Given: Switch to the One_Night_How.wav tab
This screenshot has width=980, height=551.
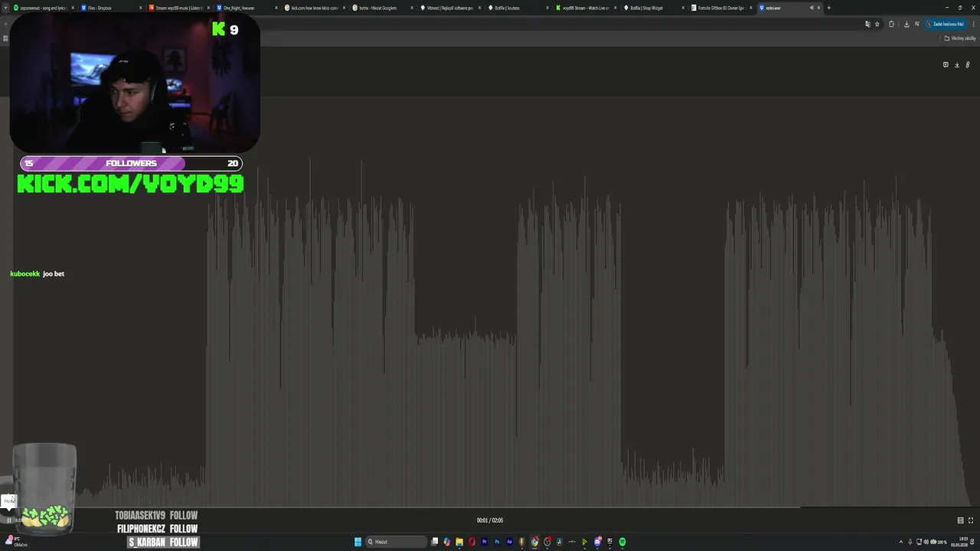Looking at the screenshot, I should (247, 8).
